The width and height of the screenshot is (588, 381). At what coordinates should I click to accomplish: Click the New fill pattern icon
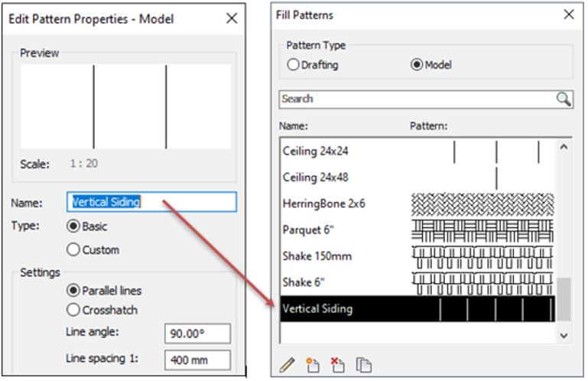point(313,365)
